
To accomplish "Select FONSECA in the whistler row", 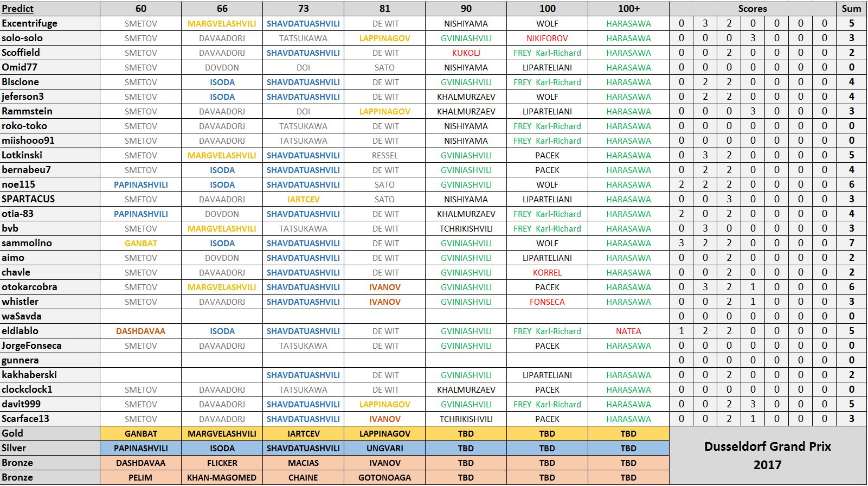I will click(x=548, y=302).
